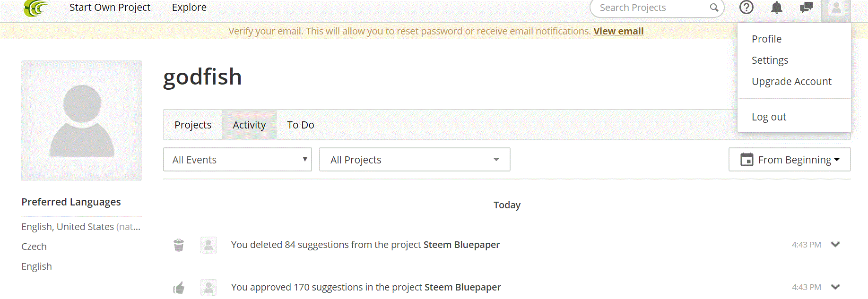Image resolution: width=868 pixels, height=299 pixels.
Task: Click the calendar icon beside From Beginning
Action: 747,160
